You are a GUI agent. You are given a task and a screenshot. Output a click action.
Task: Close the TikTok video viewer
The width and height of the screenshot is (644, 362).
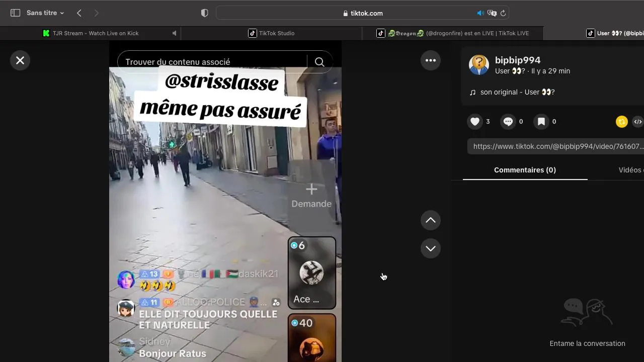point(20,60)
